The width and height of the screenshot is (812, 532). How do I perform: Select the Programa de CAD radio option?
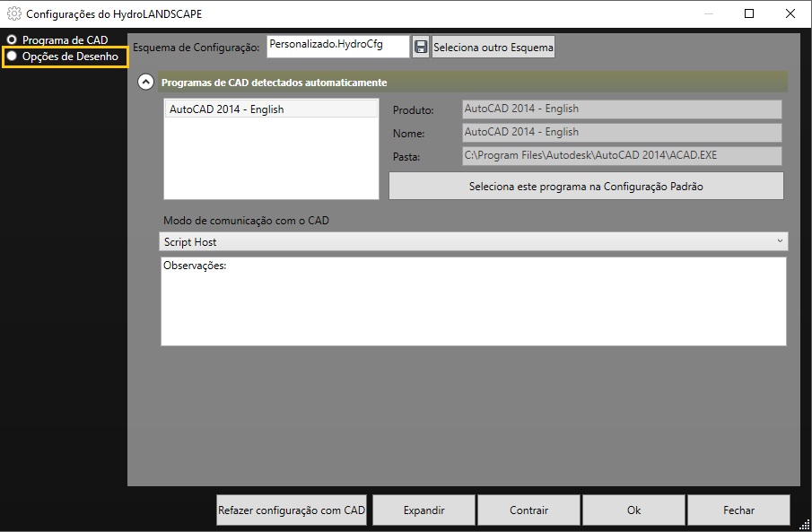[x=13, y=40]
